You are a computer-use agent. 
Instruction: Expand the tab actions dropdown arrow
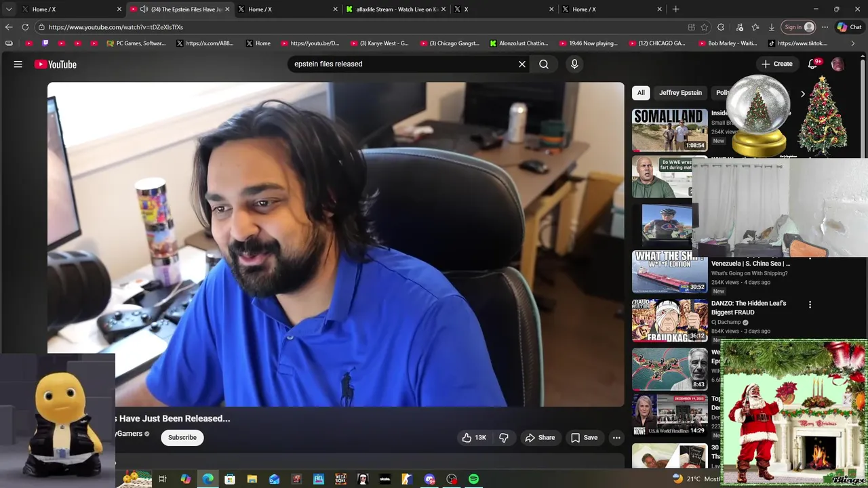(9, 9)
